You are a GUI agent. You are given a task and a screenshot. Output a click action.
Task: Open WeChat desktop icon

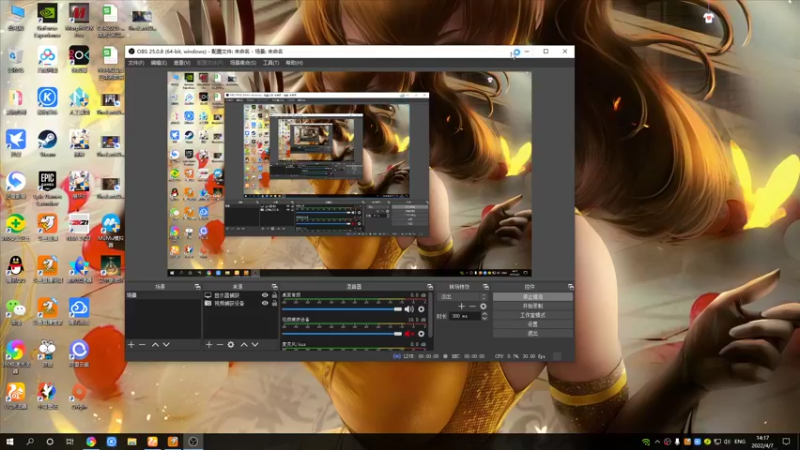[x=16, y=311]
